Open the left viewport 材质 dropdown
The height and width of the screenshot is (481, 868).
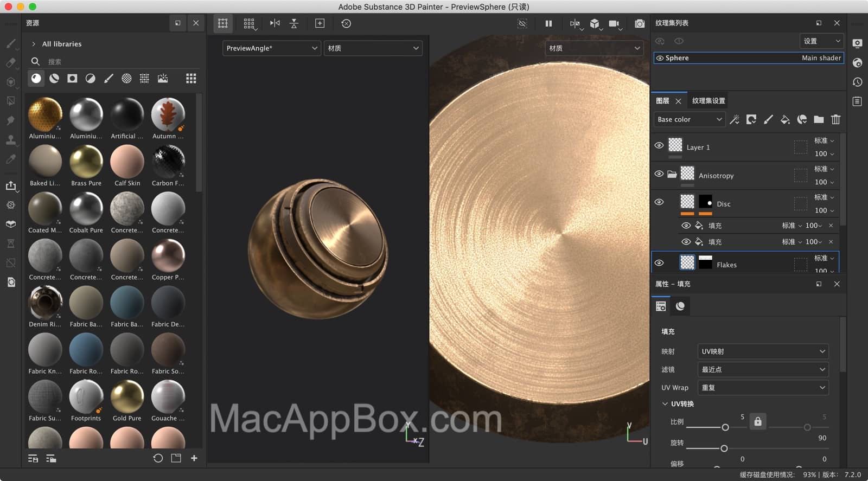point(373,48)
